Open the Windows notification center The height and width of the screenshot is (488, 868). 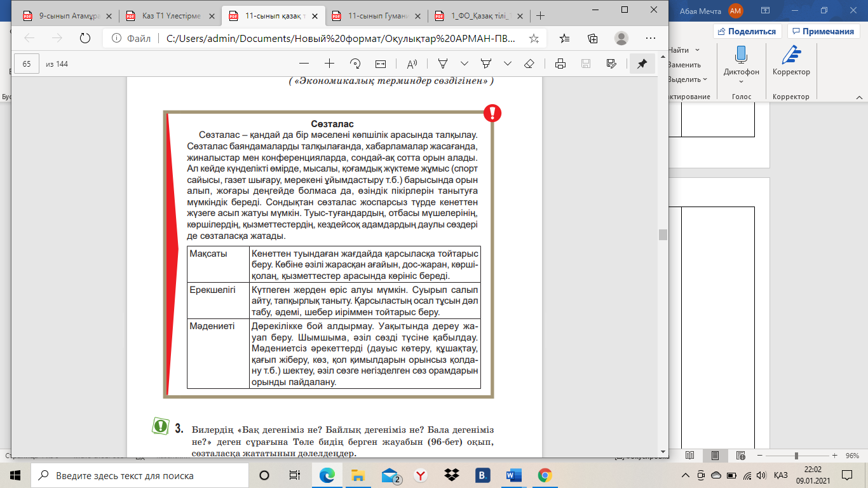[847, 475]
